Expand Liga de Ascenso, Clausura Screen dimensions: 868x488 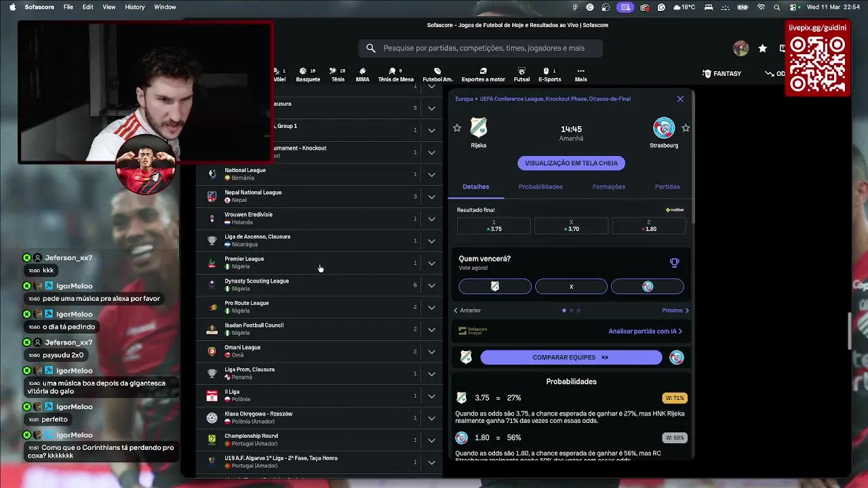coord(431,241)
